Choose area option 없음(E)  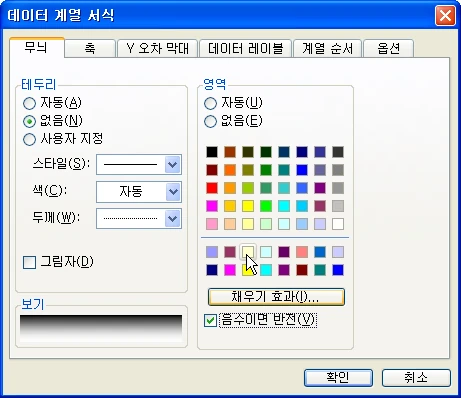tap(233, 121)
